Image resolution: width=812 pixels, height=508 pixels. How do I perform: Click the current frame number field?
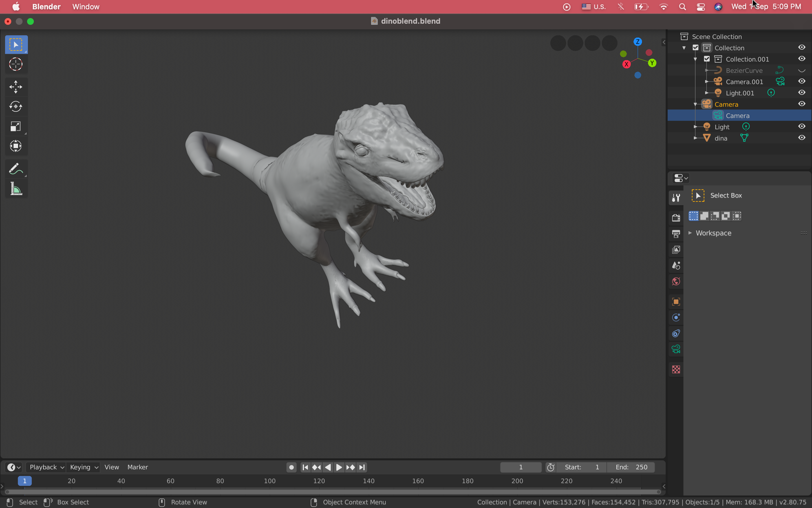(521, 467)
